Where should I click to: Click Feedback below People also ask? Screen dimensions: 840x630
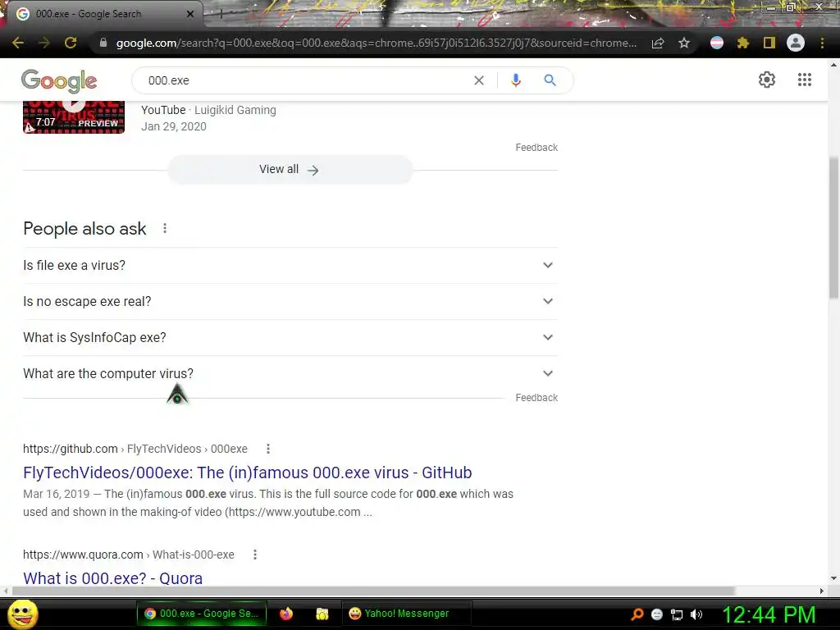pyautogui.click(x=536, y=398)
